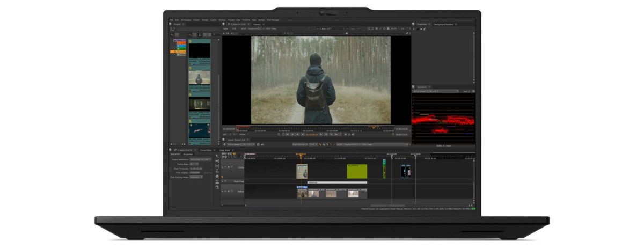The width and height of the screenshot is (644, 249).
Task: Open the Frame Rate dropdown
Action: click(193, 164)
